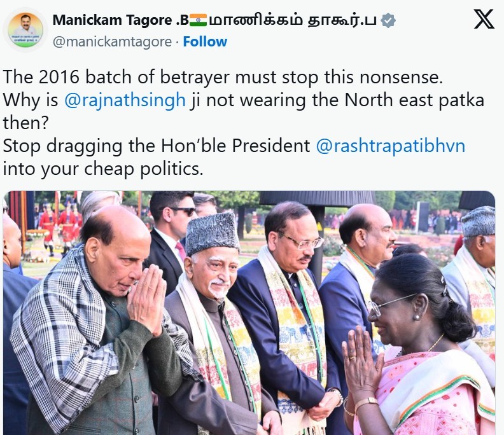Click the Indian flag emoji in name
The height and width of the screenshot is (435, 504).
tap(198, 20)
